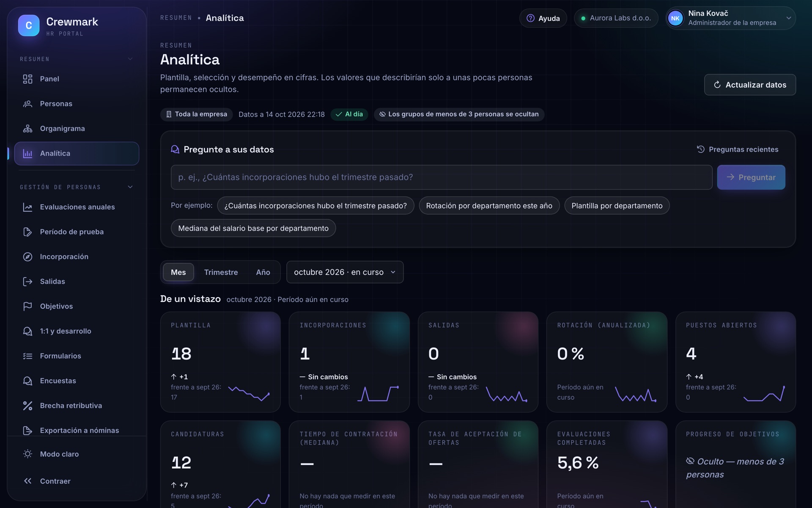Collapse the Gestión de personas section
Image resolution: width=812 pixels, height=508 pixels.
(130, 187)
